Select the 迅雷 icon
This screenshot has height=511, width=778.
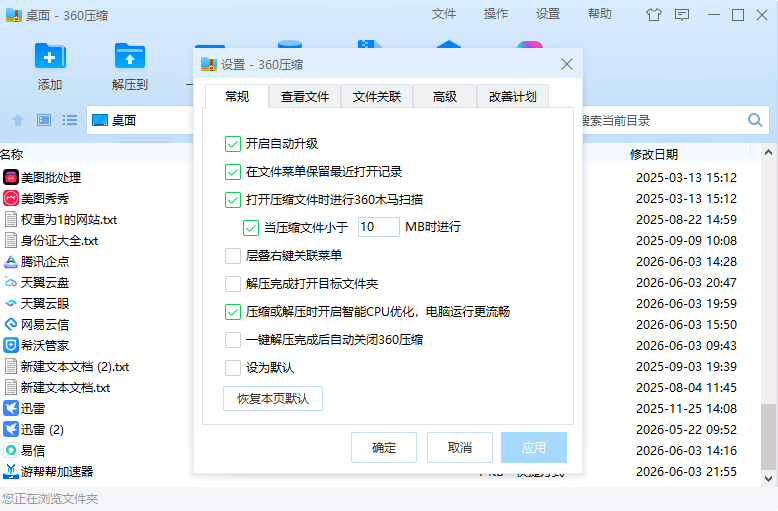coord(11,408)
